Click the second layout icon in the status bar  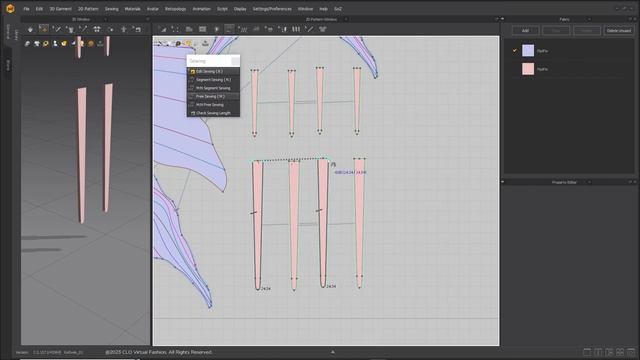(x=598, y=352)
